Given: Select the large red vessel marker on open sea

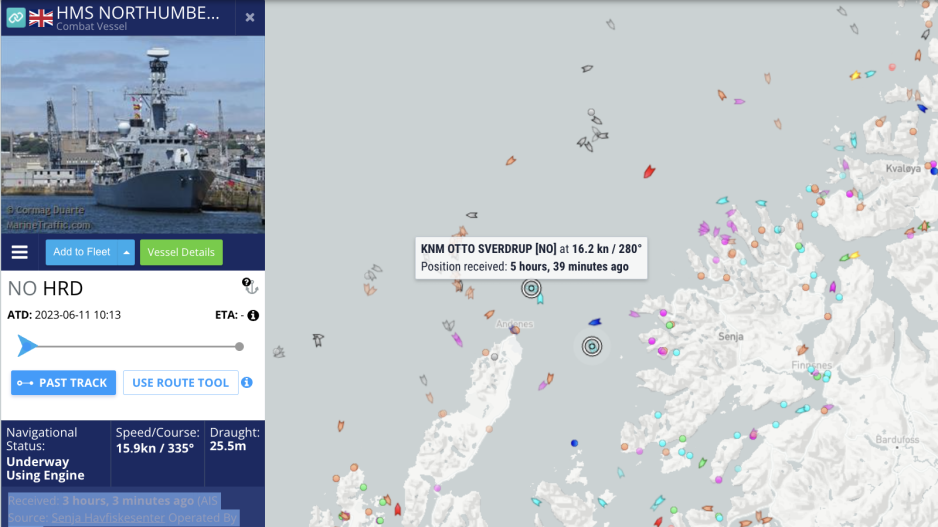Looking at the screenshot, I should [x=649, y=172].
